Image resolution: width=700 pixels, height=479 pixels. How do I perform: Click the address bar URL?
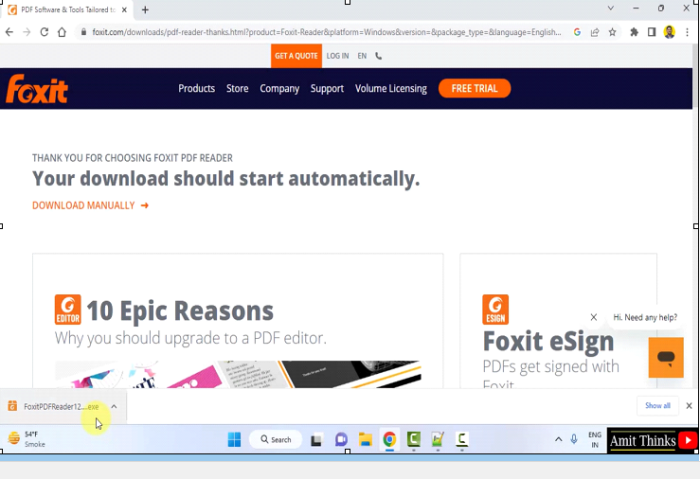tap(327, 32)
